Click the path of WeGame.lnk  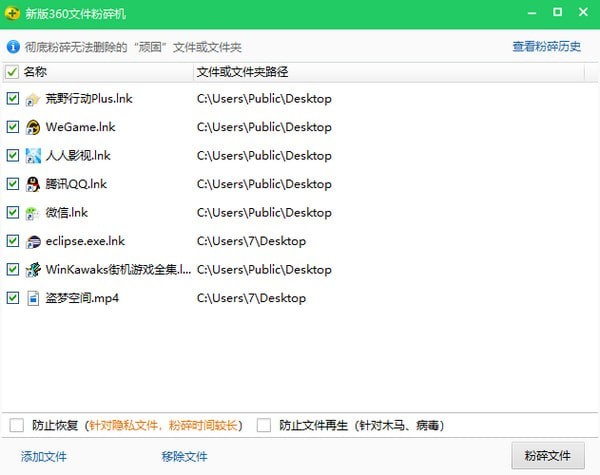coord(264,127)
